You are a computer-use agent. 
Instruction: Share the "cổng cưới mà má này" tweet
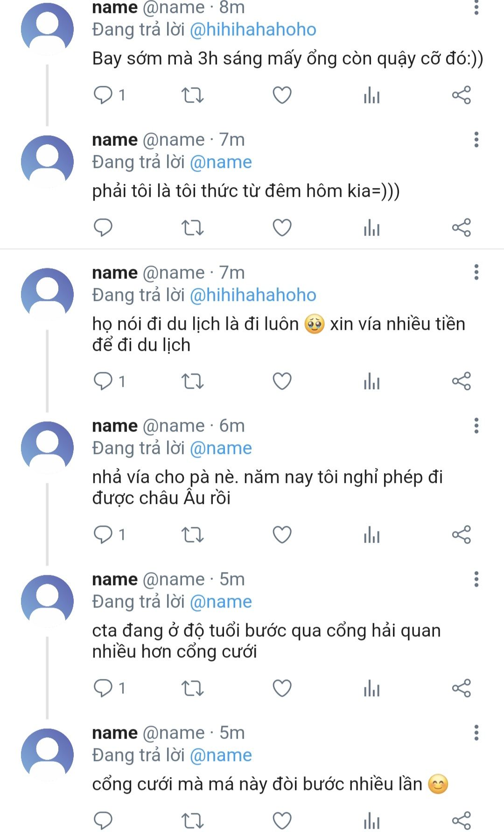(461, 820)
